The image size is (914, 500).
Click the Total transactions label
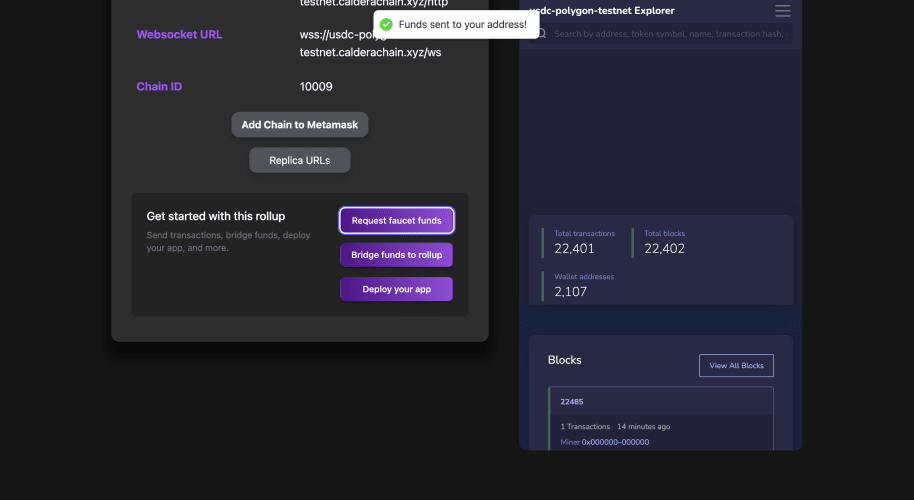tap(584, 233)
